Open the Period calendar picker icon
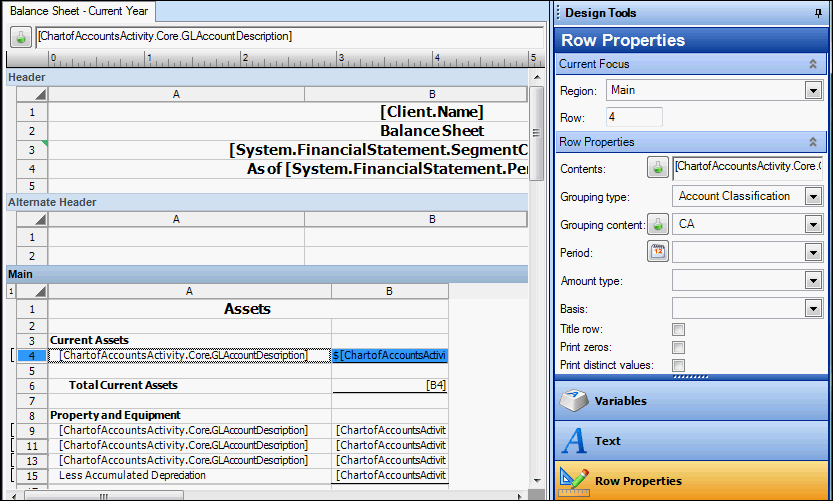This screenshot has width=833, height=501. pyautogui.click(x=658, y=252)
